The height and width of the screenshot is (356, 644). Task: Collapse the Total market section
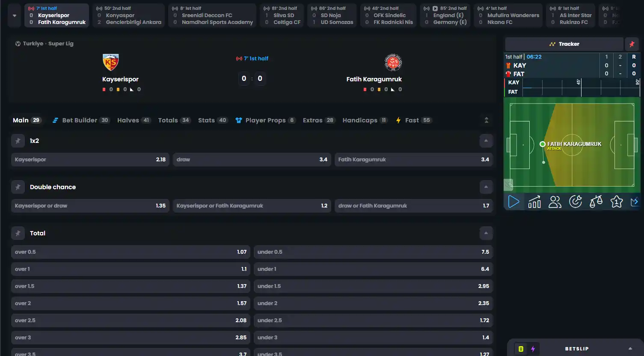[x=486, y=233]
